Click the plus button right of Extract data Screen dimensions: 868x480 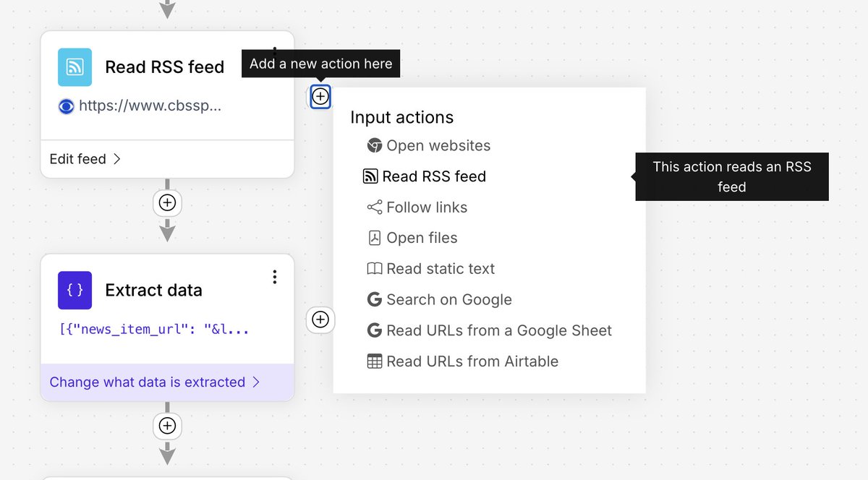coord(320,320)
